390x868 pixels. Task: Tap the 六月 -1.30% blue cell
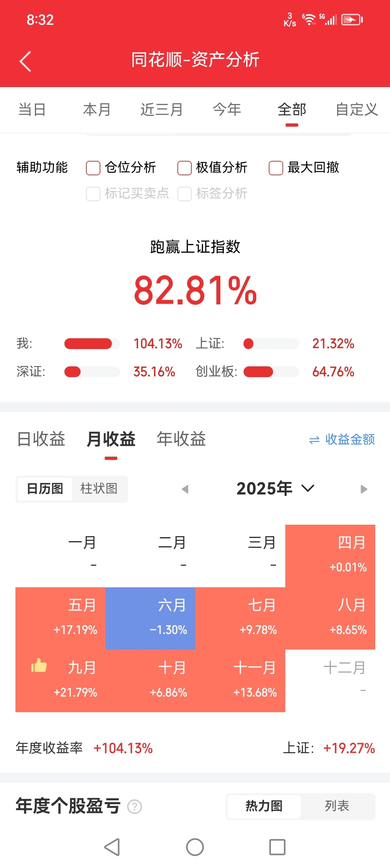click(x=150, y=618)
